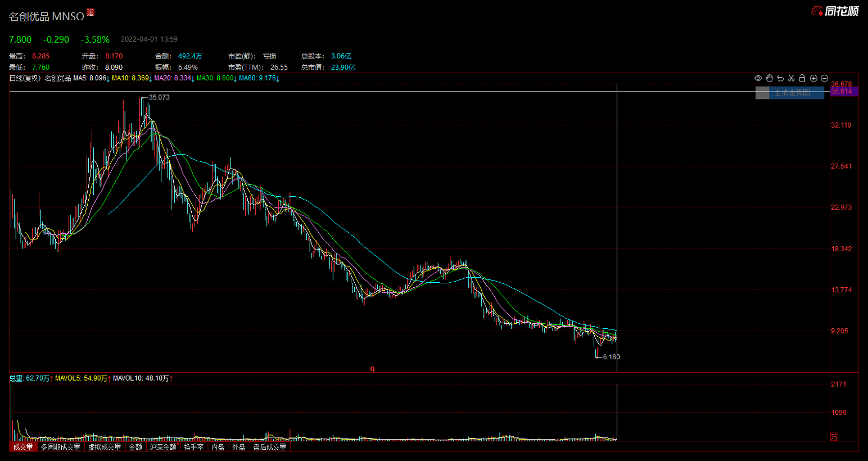This screenshot has height=461, width=868.
Task: Click the 金额 value 492.4万
Action: pos(190,56)
